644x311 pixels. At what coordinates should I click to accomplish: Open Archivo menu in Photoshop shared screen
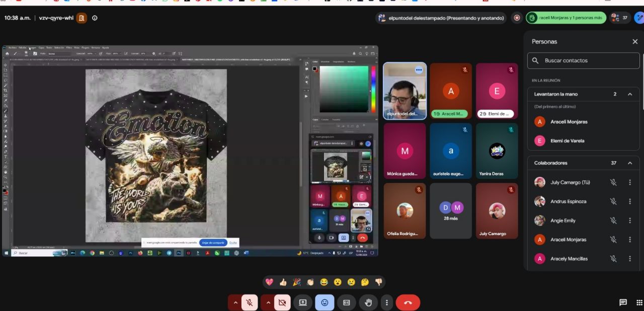(x=13, y=48)
